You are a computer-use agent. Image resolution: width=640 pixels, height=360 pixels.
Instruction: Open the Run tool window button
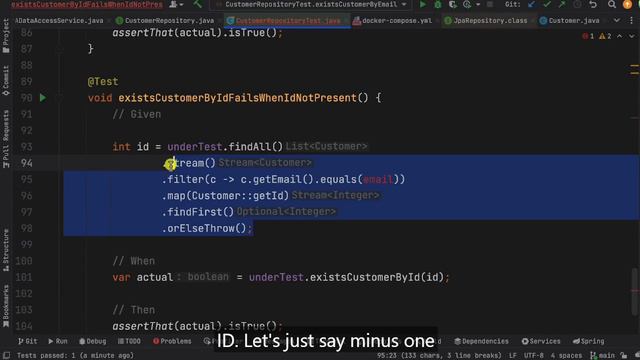click(x=58, y=341)
